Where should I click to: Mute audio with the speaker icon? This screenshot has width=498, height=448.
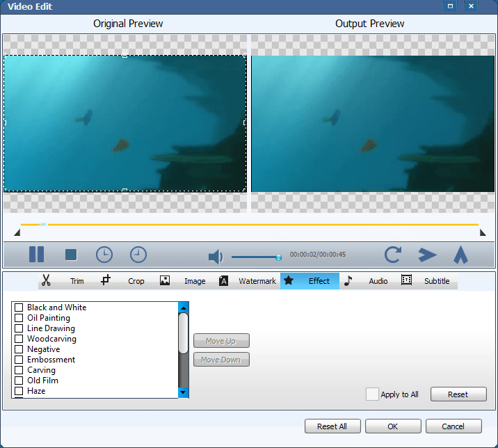tap(216, 257)
